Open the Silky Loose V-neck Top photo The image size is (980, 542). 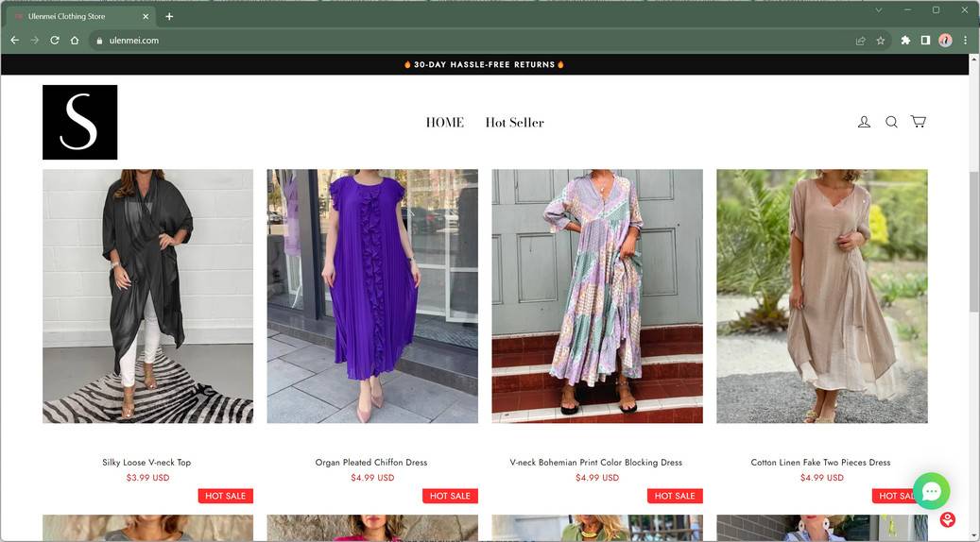(148, 296)
